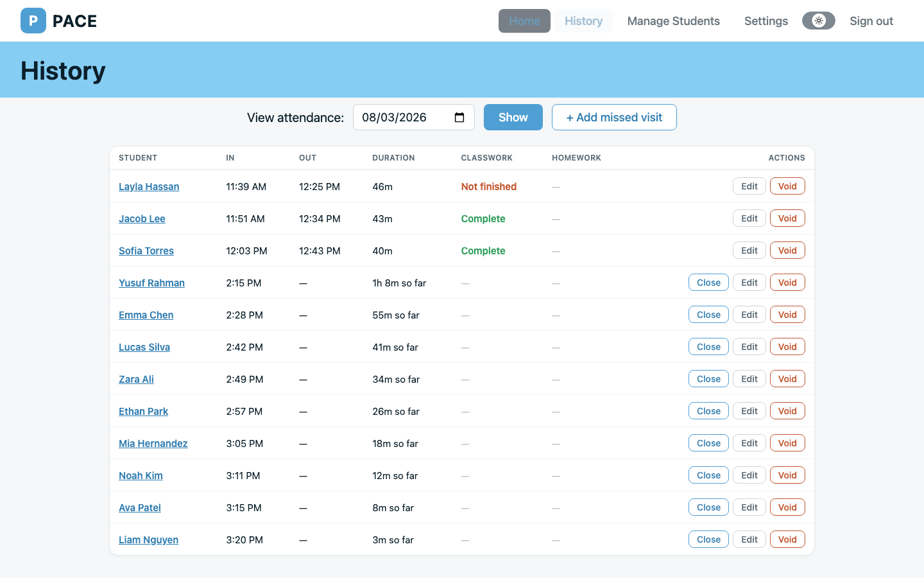The height and width of the screenshot is (578, 924).
Task: Close Mia Hernandez's open visit
Action: (x=708, y=443)
